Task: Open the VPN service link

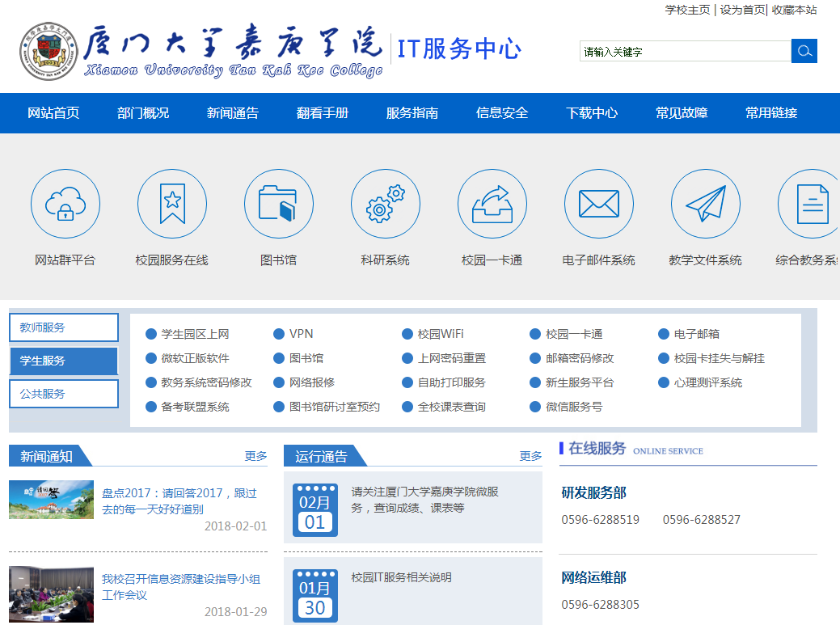Action: (301, 334)
